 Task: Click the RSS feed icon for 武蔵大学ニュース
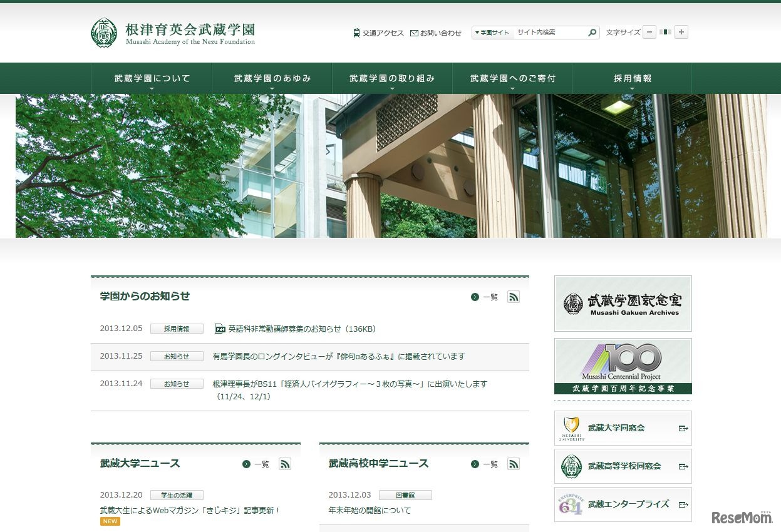(285, 464)
